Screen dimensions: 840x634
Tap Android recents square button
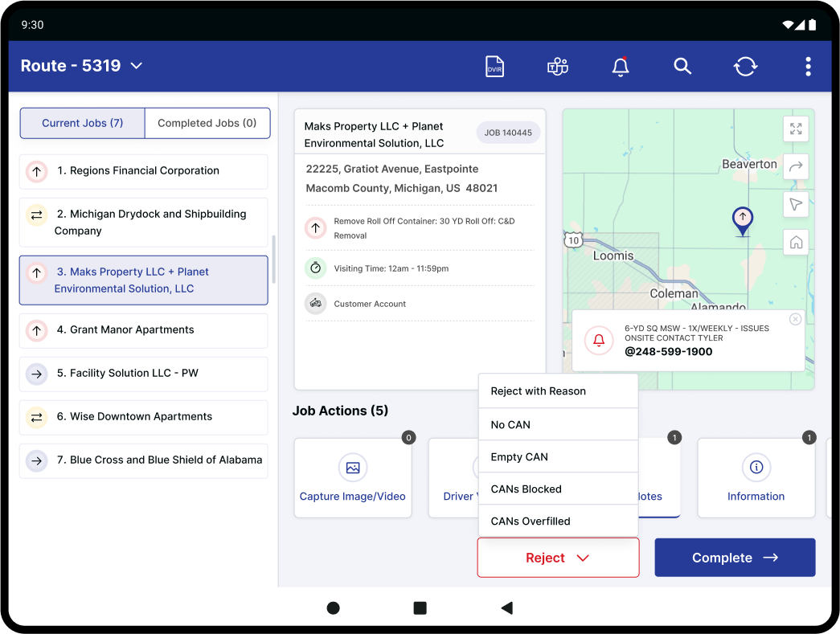420,607
